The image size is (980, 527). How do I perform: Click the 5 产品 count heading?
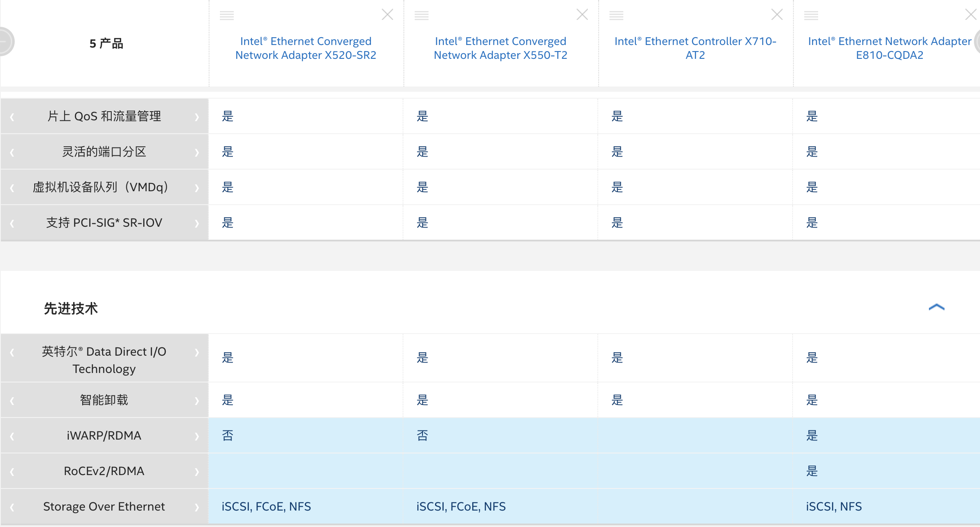pos(106,43)
